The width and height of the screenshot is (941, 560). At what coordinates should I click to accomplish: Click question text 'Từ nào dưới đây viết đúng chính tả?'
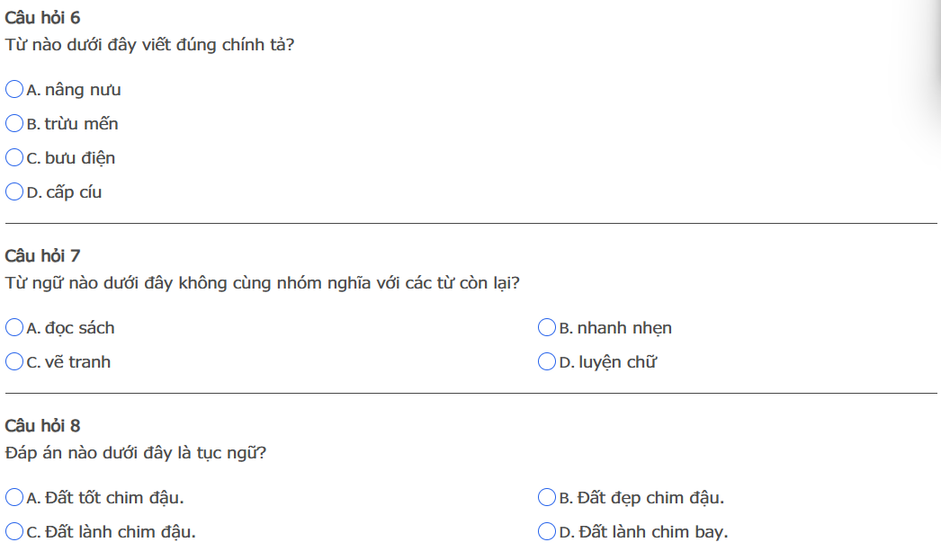(x=149, y=44)
